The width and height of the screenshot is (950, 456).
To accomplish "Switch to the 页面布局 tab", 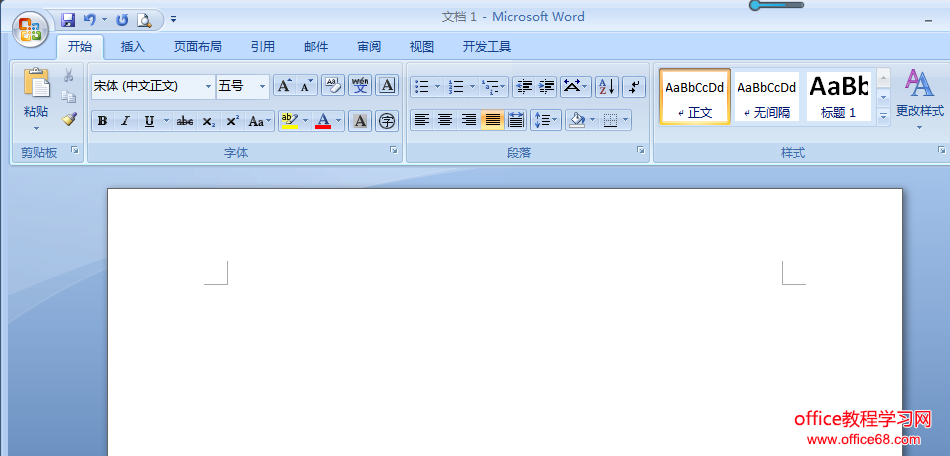I will point(197,47).
